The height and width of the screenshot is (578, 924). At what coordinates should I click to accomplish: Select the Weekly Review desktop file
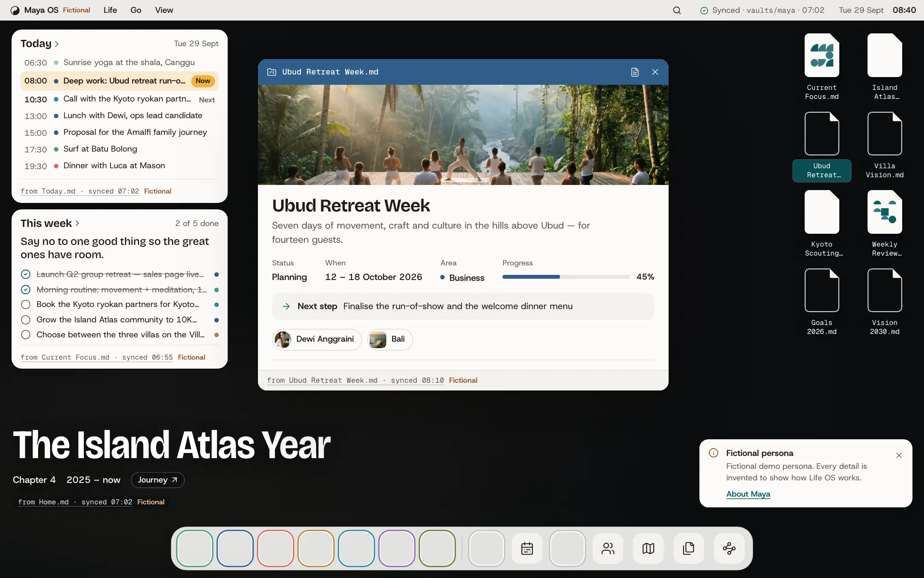[x=885, y=224]
